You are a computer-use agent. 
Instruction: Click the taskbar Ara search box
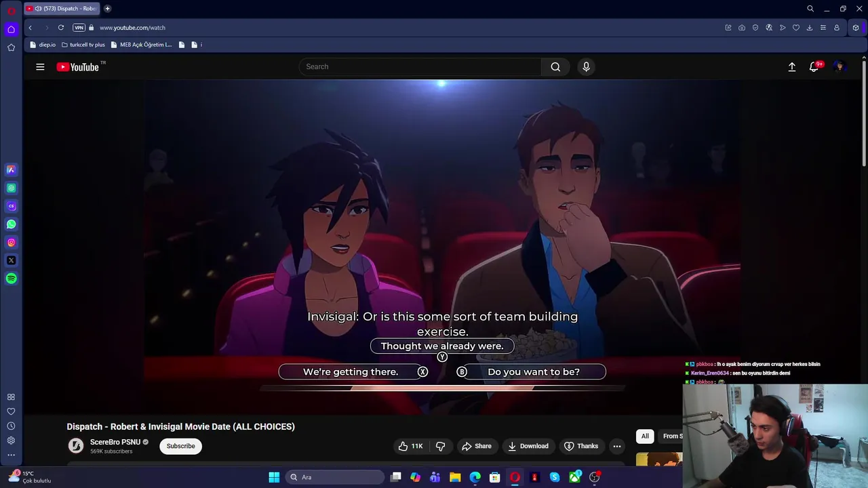pyautogui.click(x=335, y=477)
